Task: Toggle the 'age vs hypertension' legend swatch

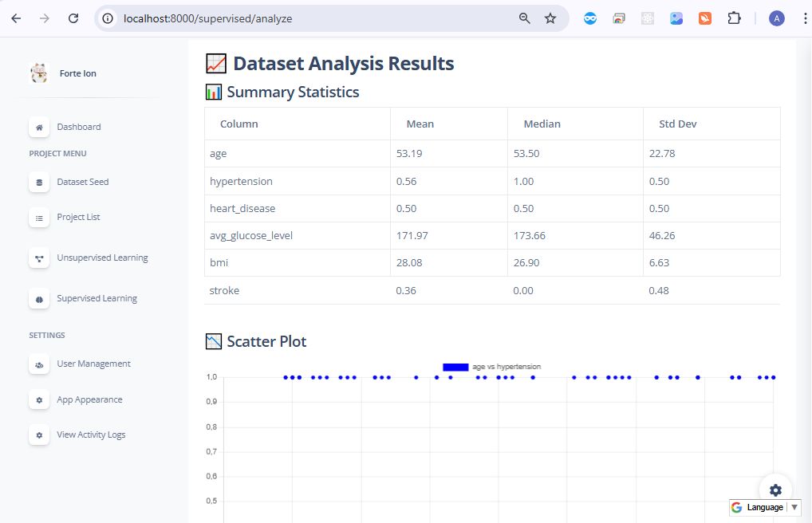Action: click(455, 367)
